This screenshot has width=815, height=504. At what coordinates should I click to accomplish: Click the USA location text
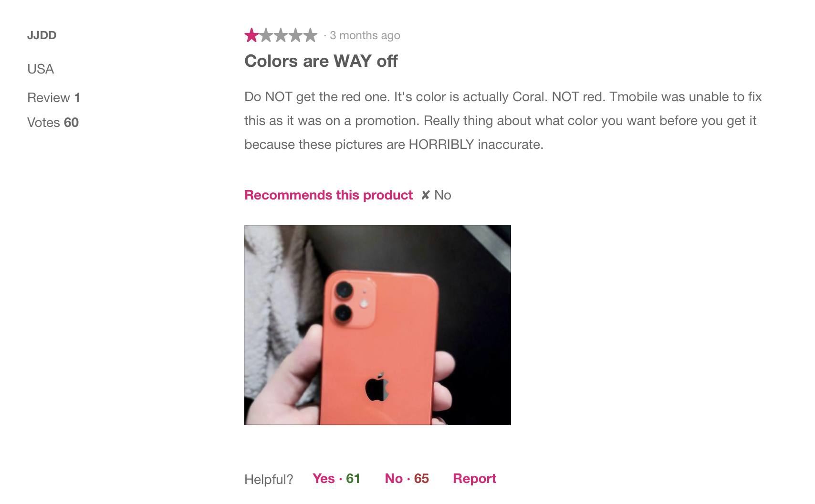[41, 69]
